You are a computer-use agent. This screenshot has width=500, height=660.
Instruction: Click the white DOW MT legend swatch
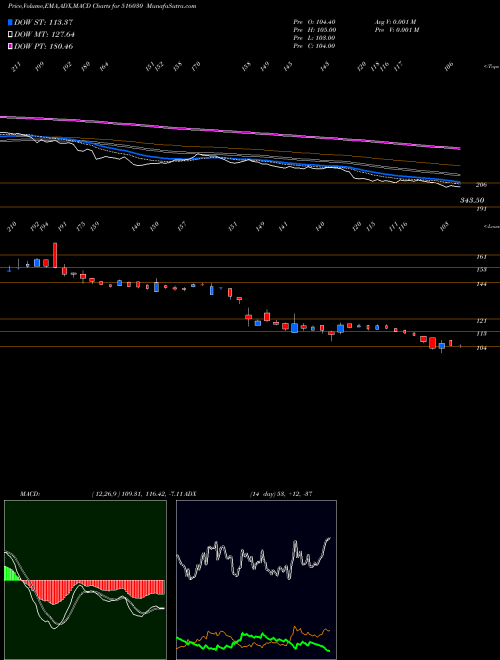[10, 34]
